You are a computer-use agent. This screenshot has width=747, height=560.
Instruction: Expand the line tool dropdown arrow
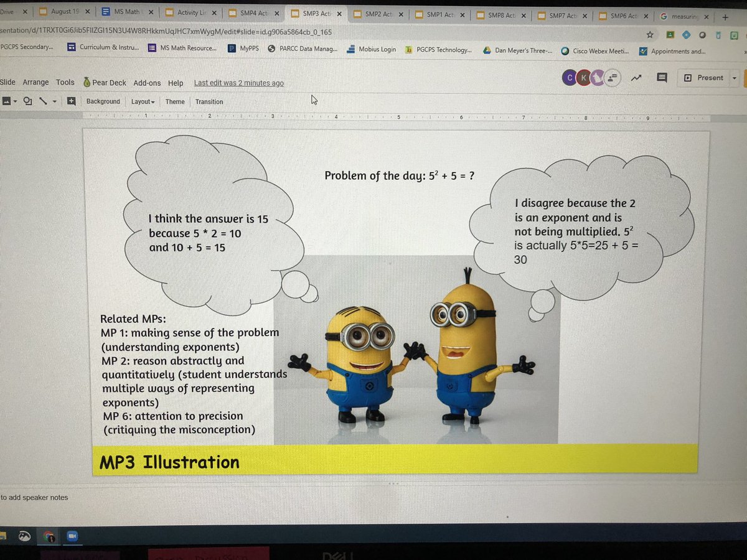[x=55, y=101]
